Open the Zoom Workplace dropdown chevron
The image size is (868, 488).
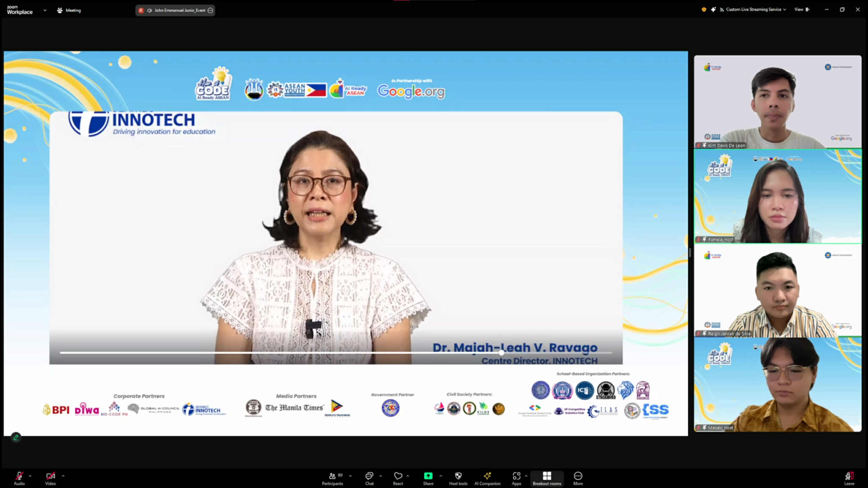[x=45, y=10]
